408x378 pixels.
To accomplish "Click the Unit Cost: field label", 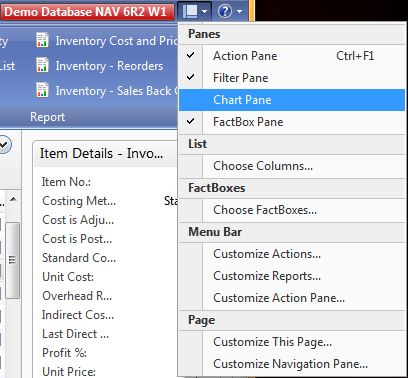I will point(68,277).
